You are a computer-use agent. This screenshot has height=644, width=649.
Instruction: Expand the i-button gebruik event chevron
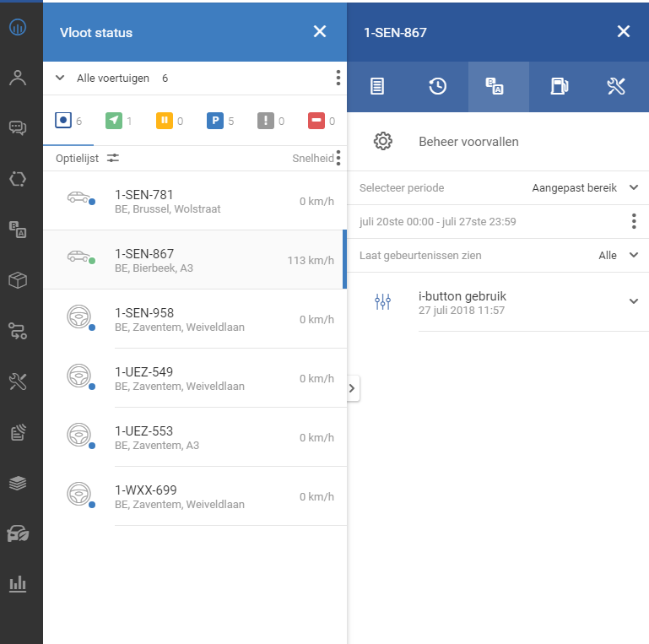tap(633, 301)
